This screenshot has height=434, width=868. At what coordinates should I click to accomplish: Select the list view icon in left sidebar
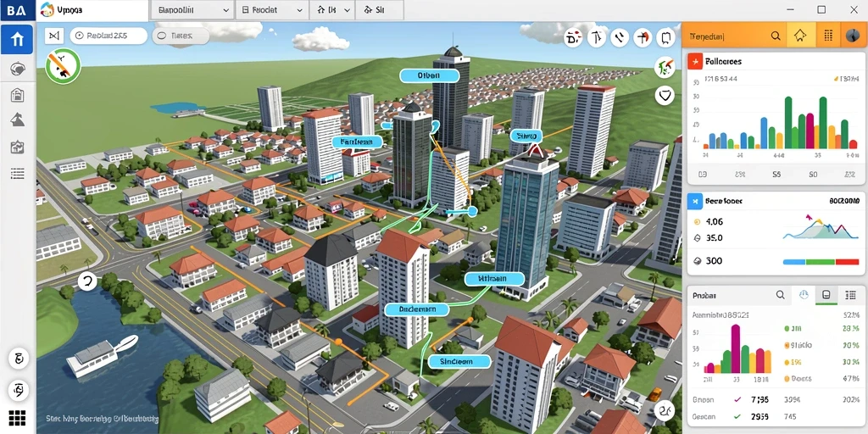[x=18, y=175]
